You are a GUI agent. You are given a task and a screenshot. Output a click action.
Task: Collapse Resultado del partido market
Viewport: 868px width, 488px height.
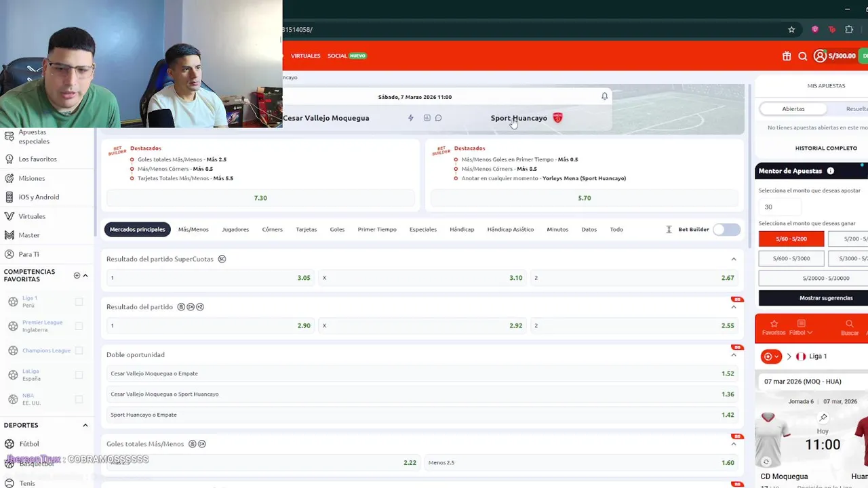pyautogui.click(x=734, y=307)
